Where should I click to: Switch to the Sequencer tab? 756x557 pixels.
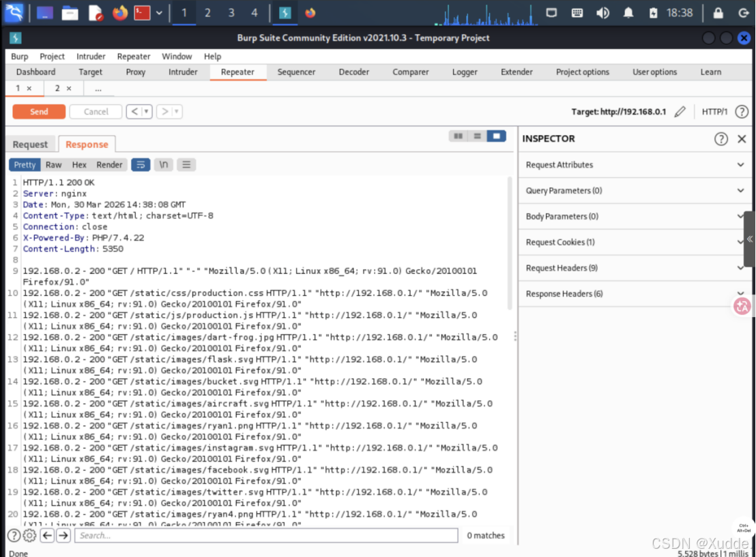coord(296,72)
